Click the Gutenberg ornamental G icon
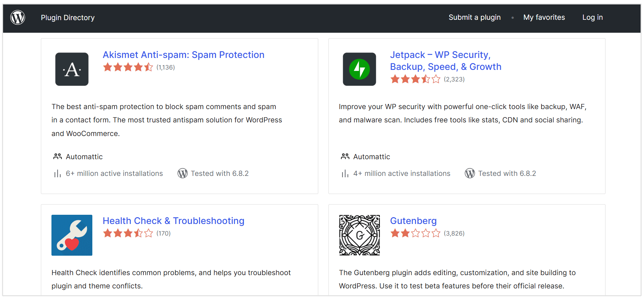 click(x=359, y=235)
